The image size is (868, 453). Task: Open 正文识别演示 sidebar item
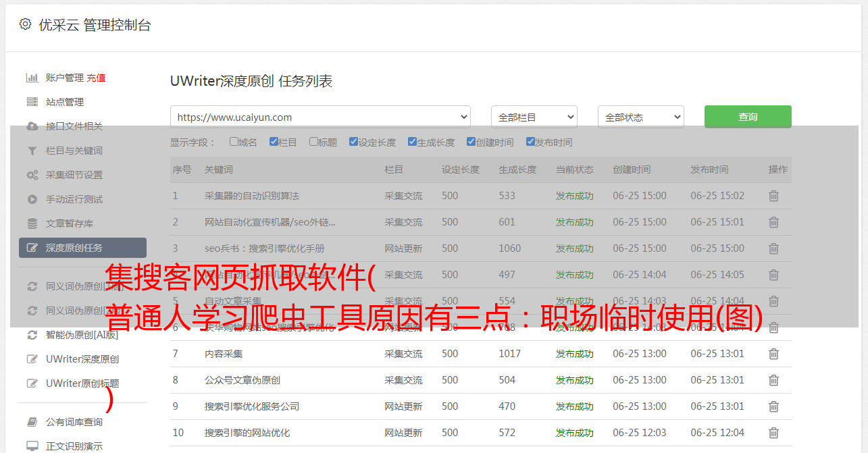(x=74, y=446)
